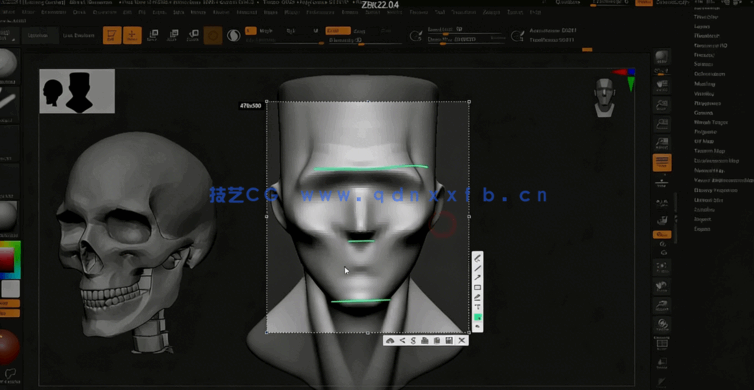Enable the Zadd sculpt mode
Screen dimensions: 754x390
click(338, 31)
